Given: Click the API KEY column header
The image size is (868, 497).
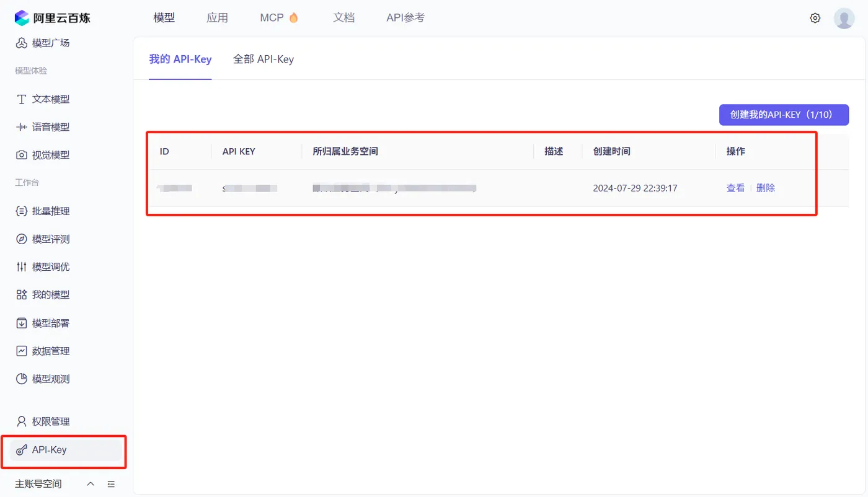Looking at the screenshot, I should [x=239, y=151].
